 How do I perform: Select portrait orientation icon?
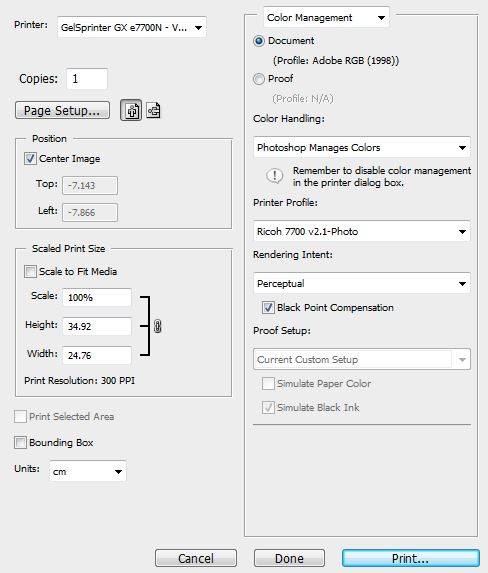click(x=131, y=110)
